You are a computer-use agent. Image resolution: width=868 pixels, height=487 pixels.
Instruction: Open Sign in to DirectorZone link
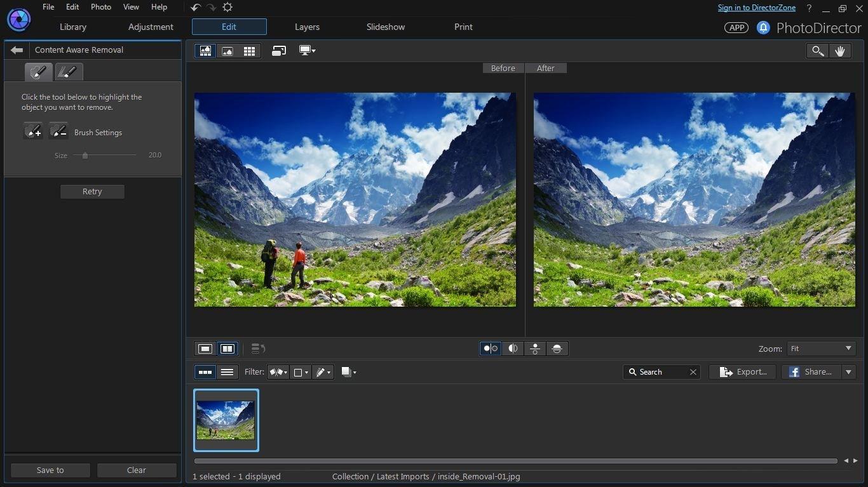pyautogui.click(x=756, y=7)
